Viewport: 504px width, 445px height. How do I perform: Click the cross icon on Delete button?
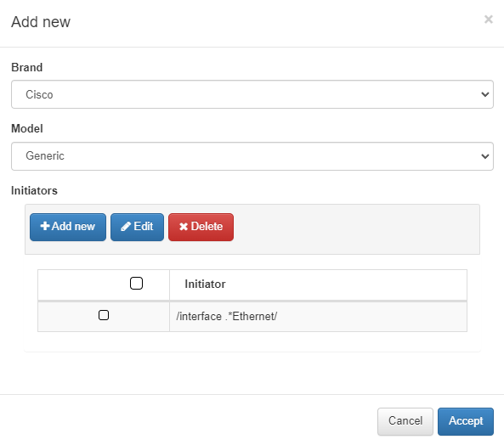pyautogui.click(x=184, y=227)
